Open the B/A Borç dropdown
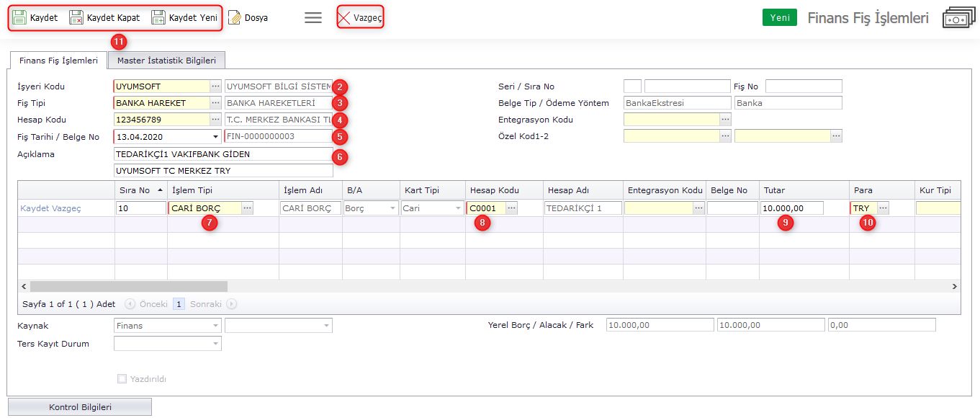Image resolution: width=980 pixels, height=418 pixels. 392,208
